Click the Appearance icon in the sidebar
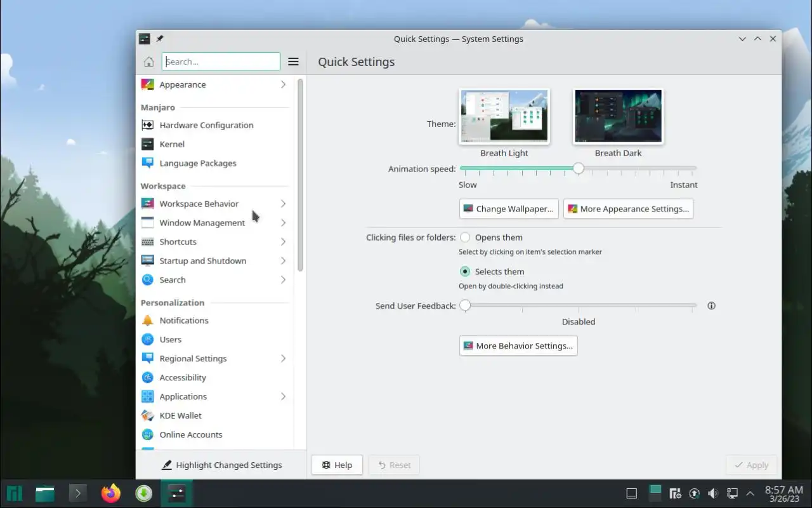Screen dimensions: 812x508 [147, 84]
